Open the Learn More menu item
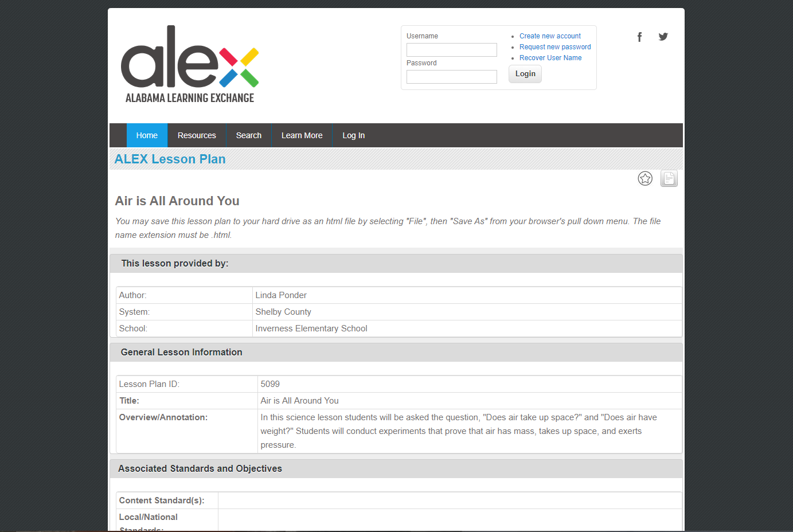The height and width of the screenshot is (532, 793). (302, 136)
